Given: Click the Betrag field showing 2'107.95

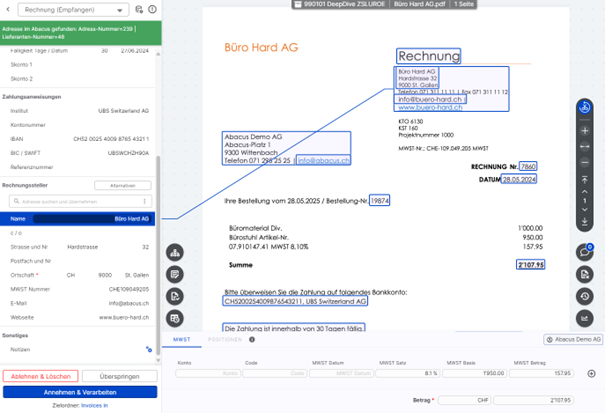Looking at the screenshot, I should point(534,400).
